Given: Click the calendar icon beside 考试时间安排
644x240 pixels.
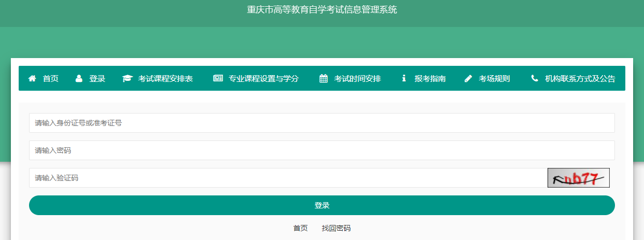Looking at the screenshot, I should click(324, 79).
